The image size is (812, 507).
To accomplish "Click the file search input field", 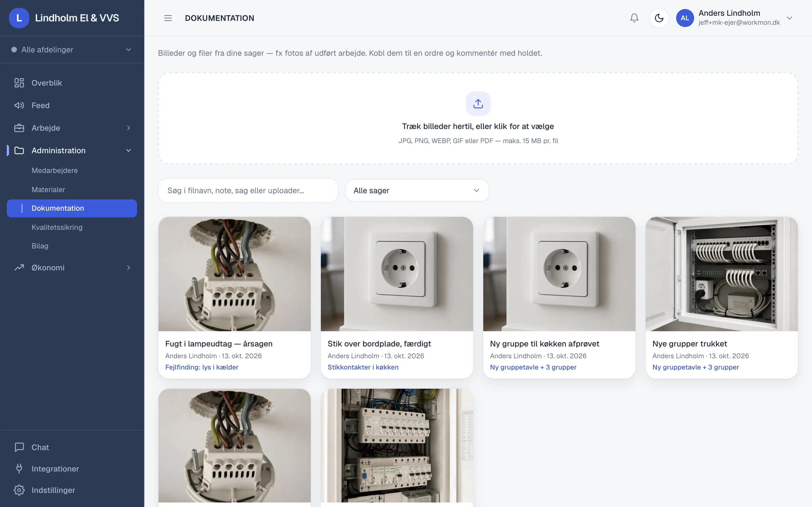I will 248,190.
